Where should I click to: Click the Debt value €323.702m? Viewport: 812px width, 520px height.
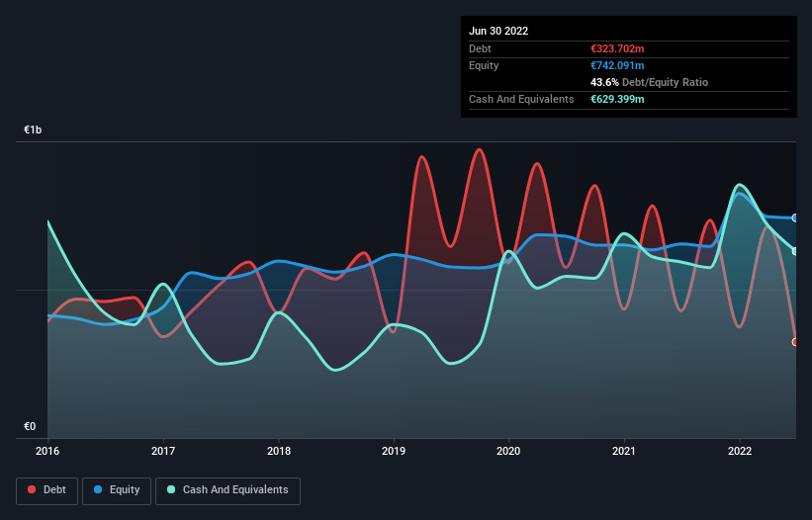[617, 48]
